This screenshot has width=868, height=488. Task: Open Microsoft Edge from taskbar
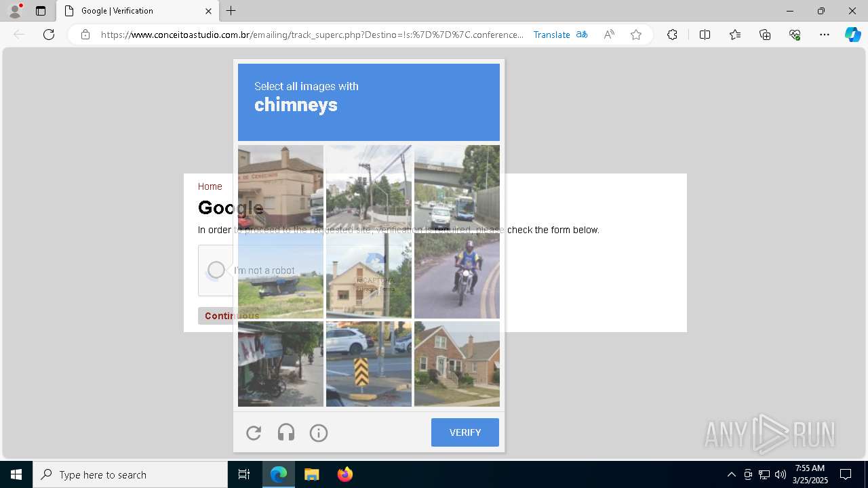point(279,474)
